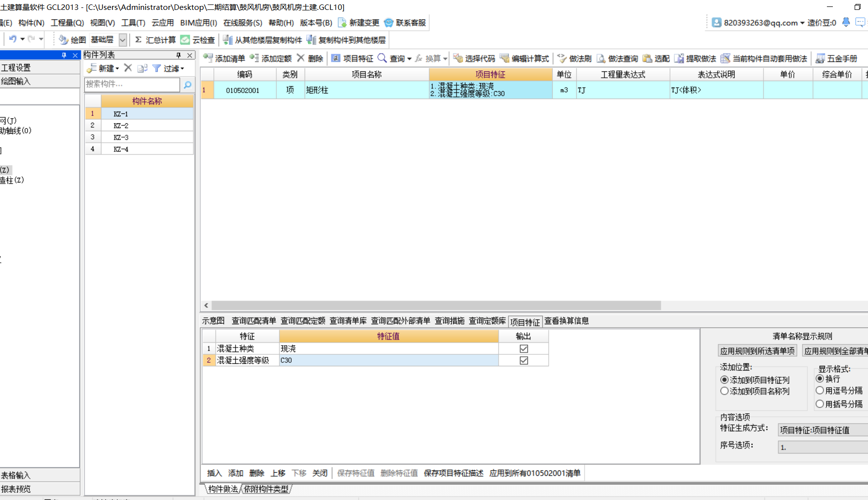Click 插入 in the feature toolbar
868x500 pixels.
(x=214, y=473)
